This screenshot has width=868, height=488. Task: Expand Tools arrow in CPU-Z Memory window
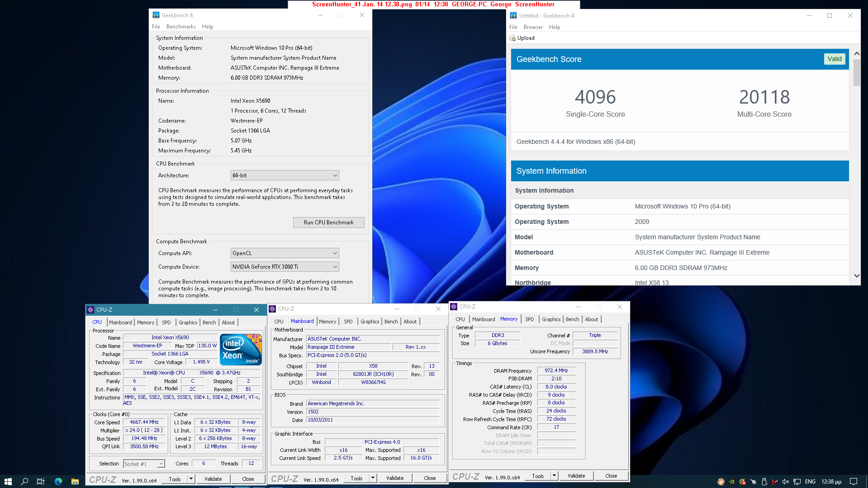tap(554, 476)
